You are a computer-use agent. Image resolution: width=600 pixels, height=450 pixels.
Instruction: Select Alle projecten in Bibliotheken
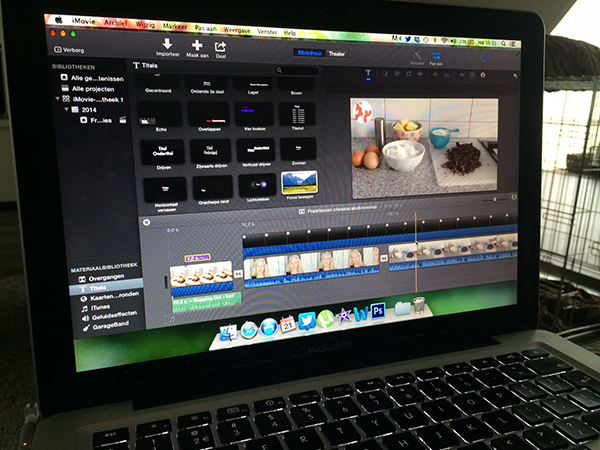click(x=88, y=89)
